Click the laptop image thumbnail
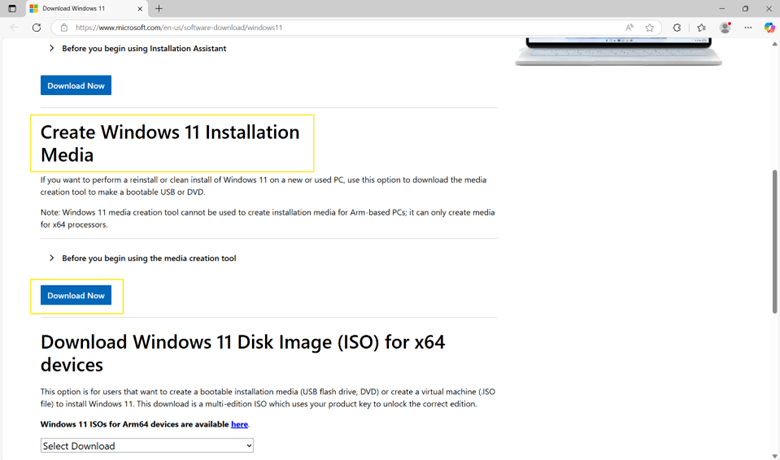780x460 pixels. [618, 52]
